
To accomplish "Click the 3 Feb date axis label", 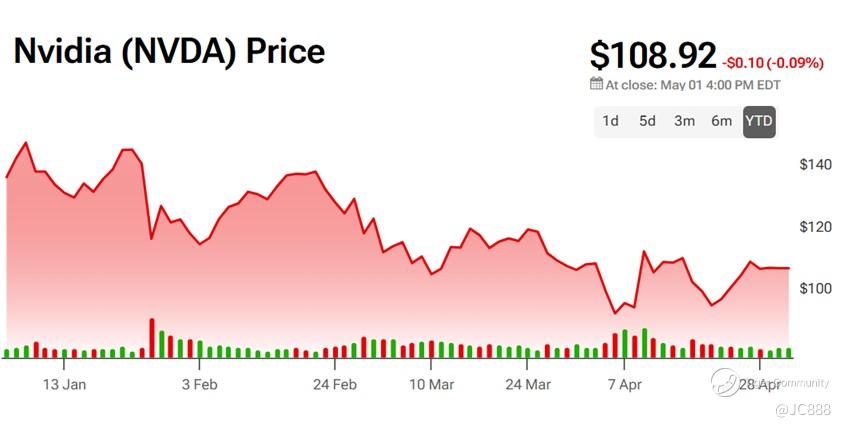I will point(198,383).
